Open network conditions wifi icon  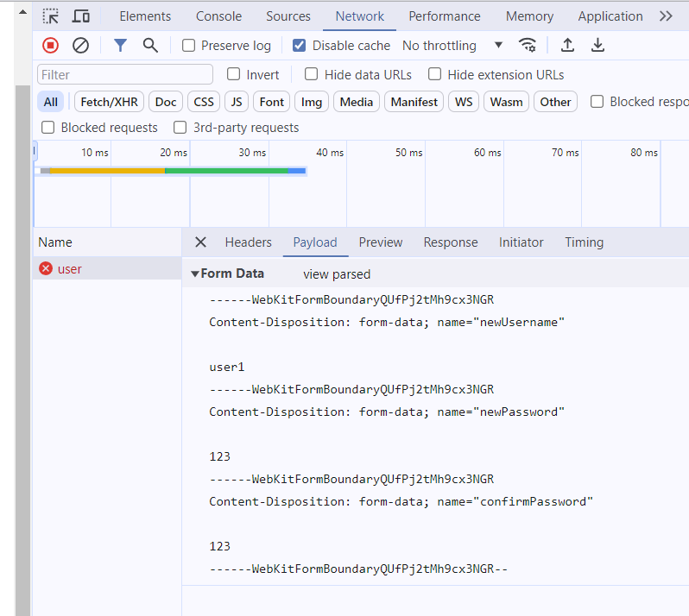click(527, 45)
